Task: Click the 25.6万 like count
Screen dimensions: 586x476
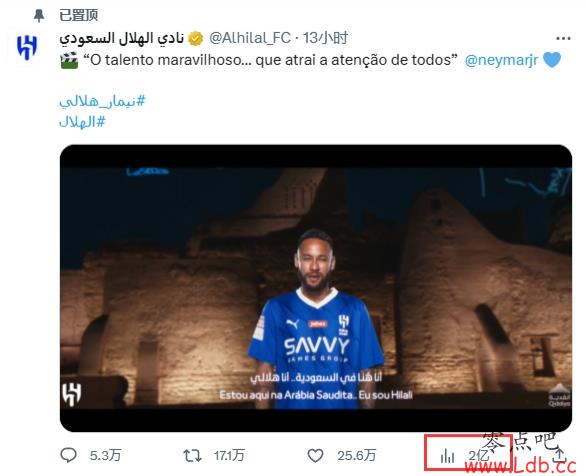Action: click(357, 455)
